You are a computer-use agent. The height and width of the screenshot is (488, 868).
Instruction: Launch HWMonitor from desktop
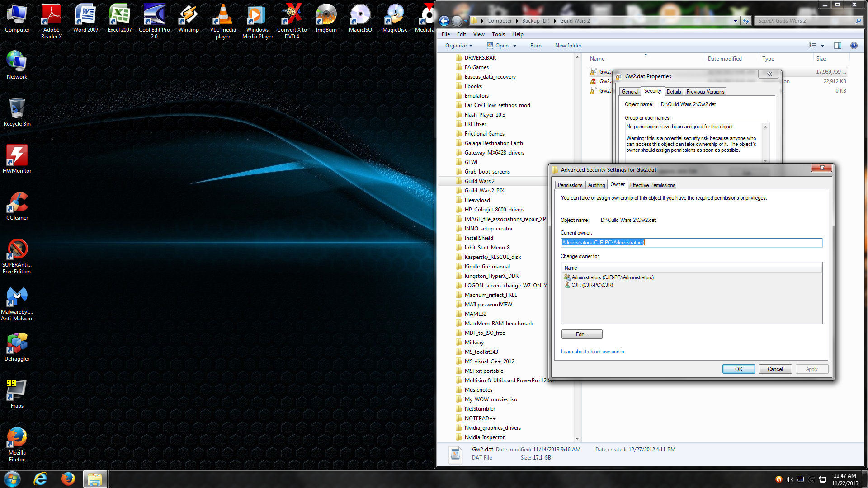[17, 159]
